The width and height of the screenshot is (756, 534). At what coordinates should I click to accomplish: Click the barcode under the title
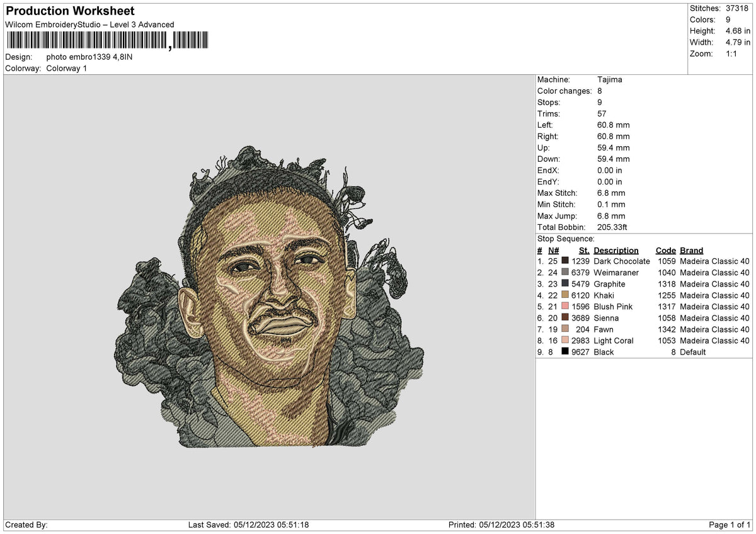pyautogui.click(x=107, y=41)
